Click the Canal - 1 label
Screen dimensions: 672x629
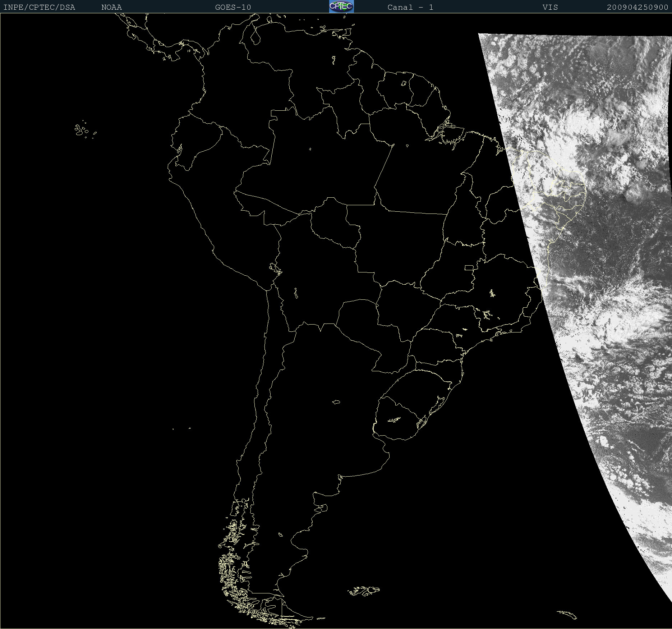[x=410, y=7]
